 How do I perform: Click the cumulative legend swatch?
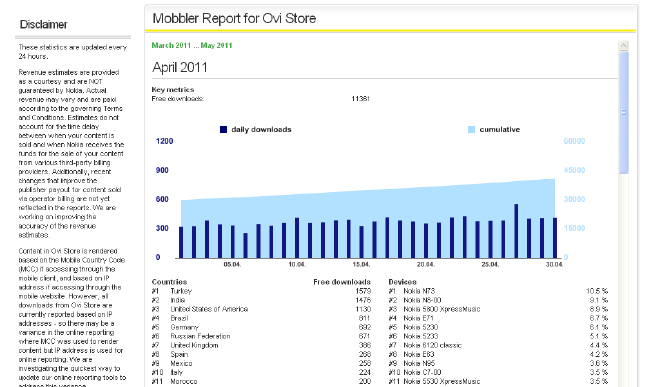point(471,129)
